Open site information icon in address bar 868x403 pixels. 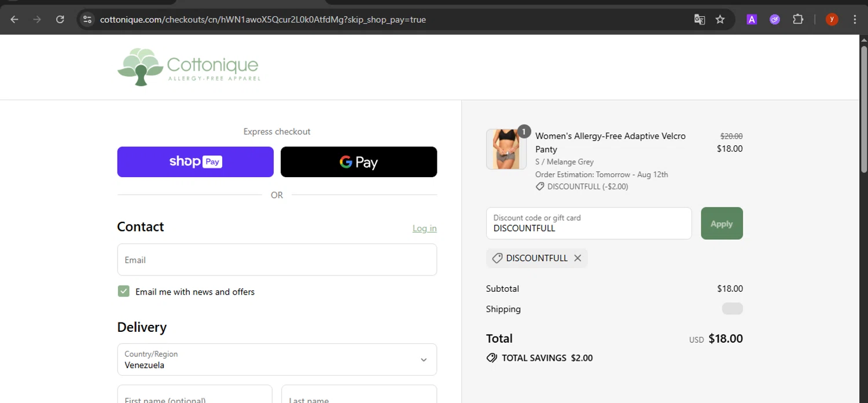[x=87, y=20]
